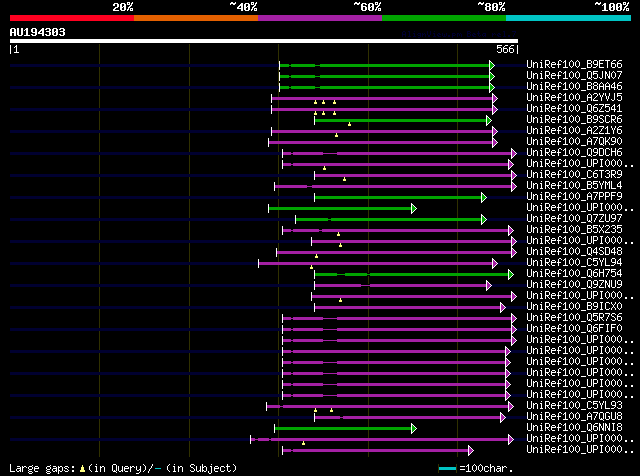Click the yellow gap marker under the C5YL94 bar
The height and width of the screenshot is (476, 640).
coord(311,267)
